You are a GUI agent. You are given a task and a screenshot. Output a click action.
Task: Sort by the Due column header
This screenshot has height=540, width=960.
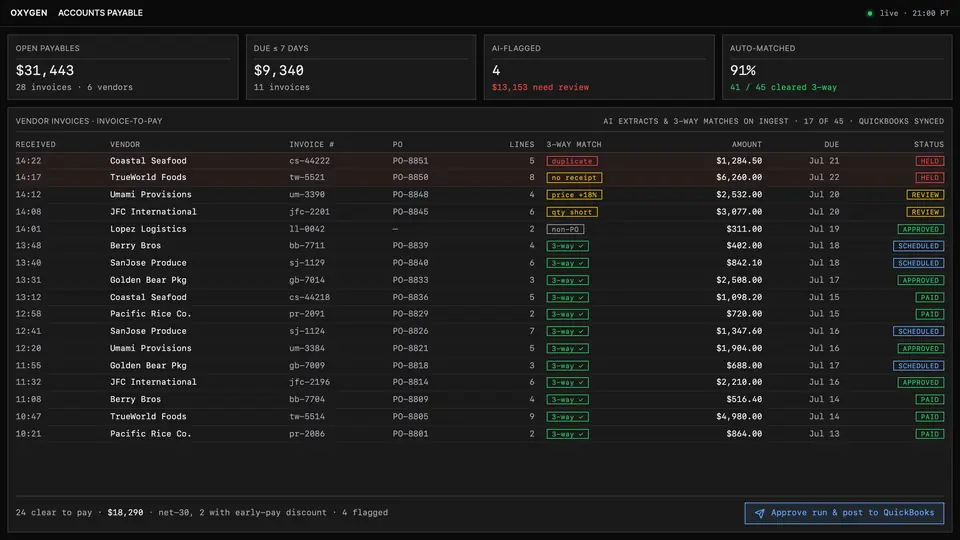click(831, 144)
